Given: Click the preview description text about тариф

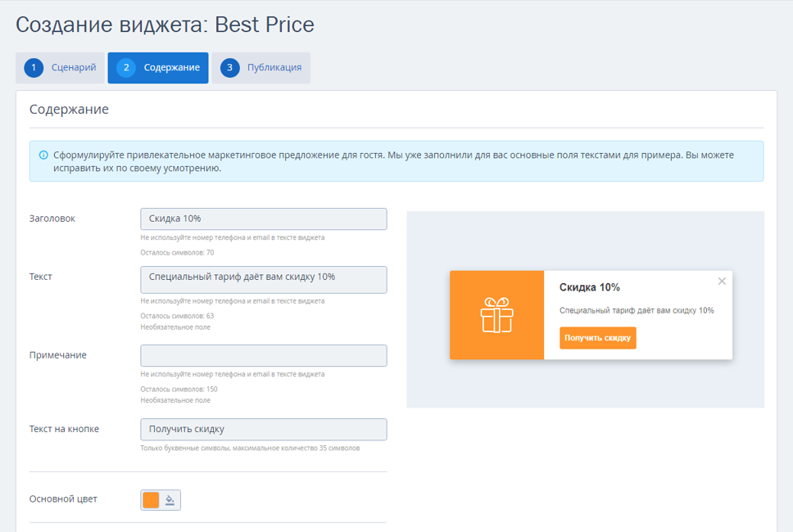Looking at the screenshot, I should (637, 310).
